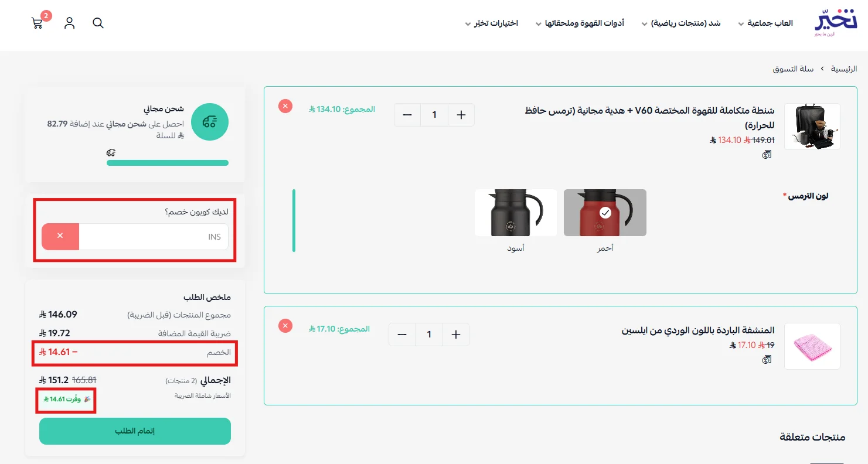The image size is (868, 464).
Task: Click the منتجات متعلقة heading
Action: 812,437
